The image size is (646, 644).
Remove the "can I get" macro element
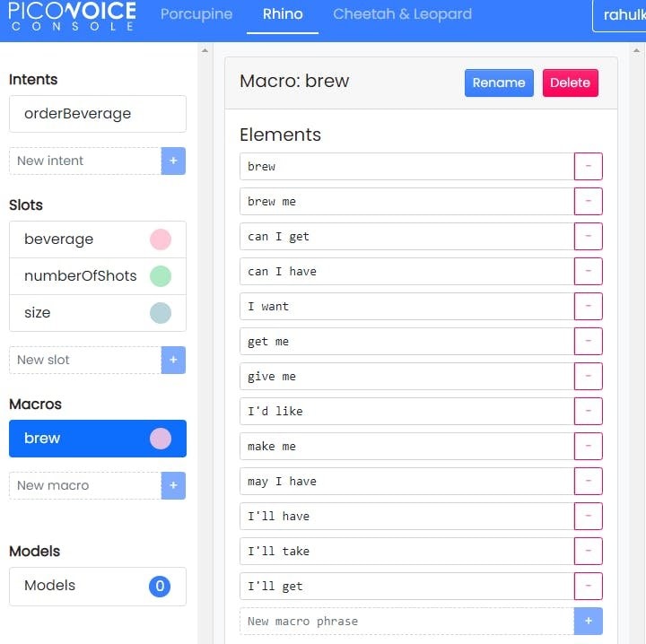(589, 237)
